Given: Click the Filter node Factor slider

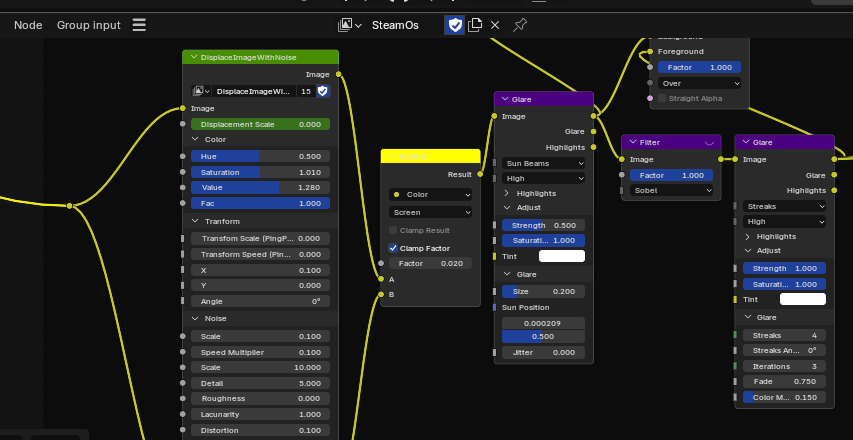Looking at the screenshot, I should pyautogui.click(x=671, y=175).
